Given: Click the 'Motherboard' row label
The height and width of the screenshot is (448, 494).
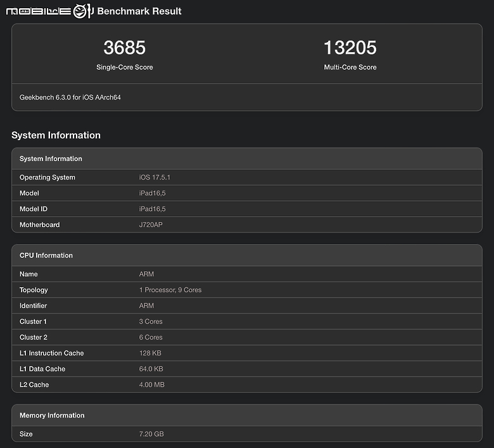Looking at the screenshot, I should 39,225.
